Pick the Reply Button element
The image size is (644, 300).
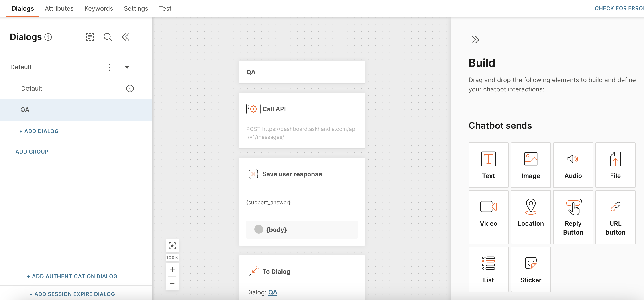pyautogui.click(x=573, y=217)
